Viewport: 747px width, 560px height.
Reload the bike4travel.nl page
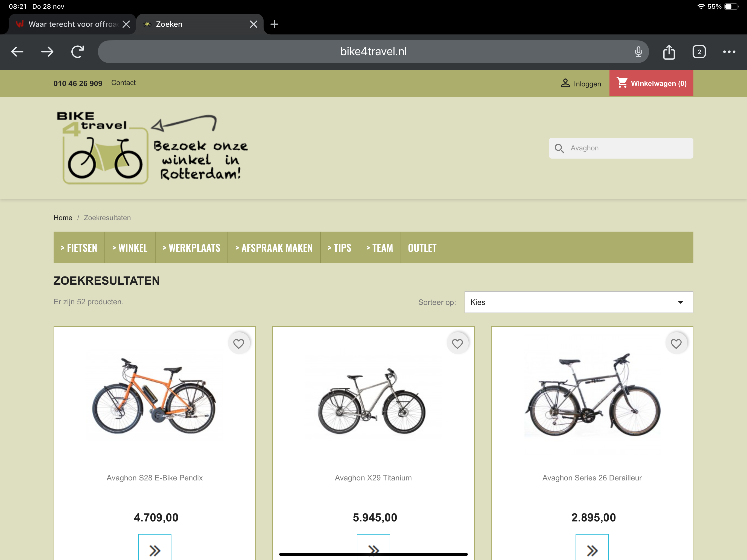point(77,52)
